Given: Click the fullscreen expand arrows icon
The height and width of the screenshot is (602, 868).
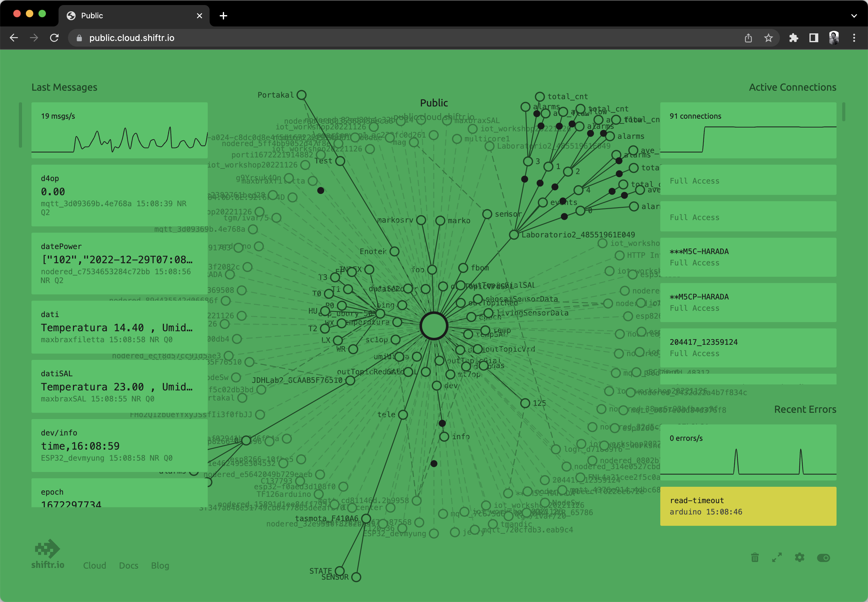Looking at the screenshot, I should (777, 558).
